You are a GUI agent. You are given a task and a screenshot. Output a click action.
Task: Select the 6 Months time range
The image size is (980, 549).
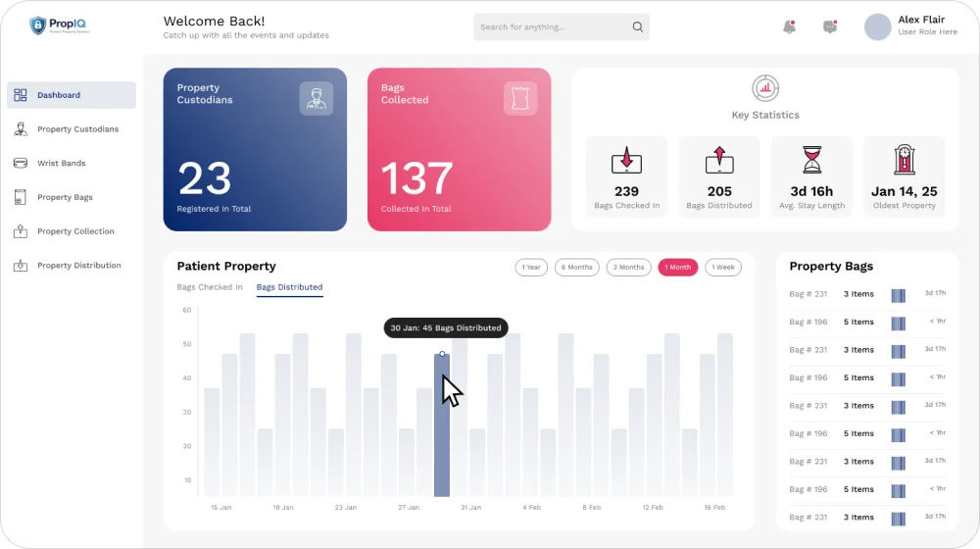tap(577, 267)
